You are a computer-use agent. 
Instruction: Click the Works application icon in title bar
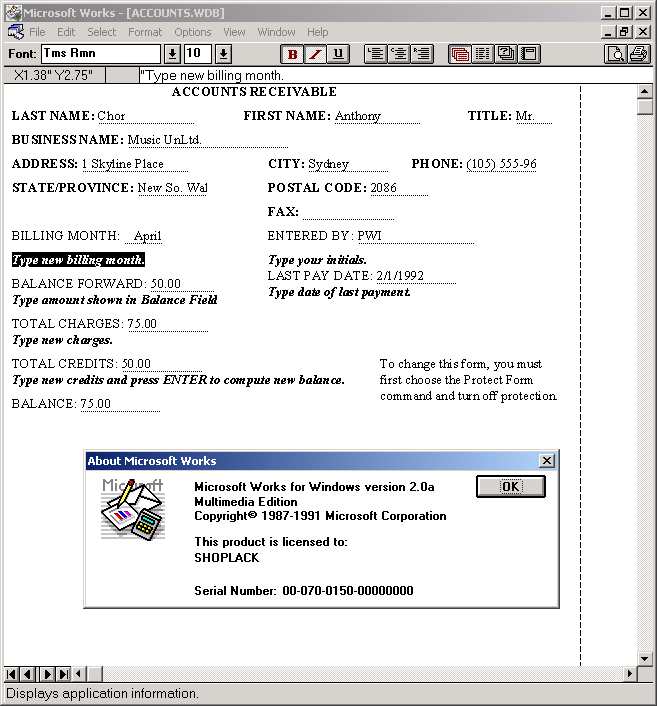click(x=14, y=13)
